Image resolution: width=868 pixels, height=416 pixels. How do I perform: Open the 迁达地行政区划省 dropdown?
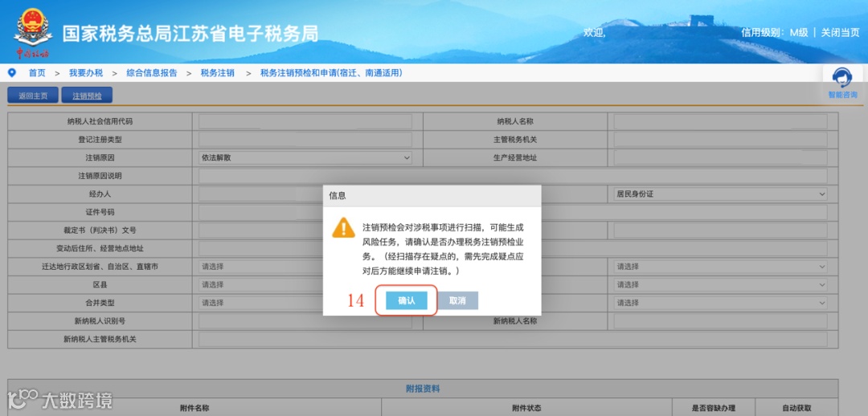point(260,267)
